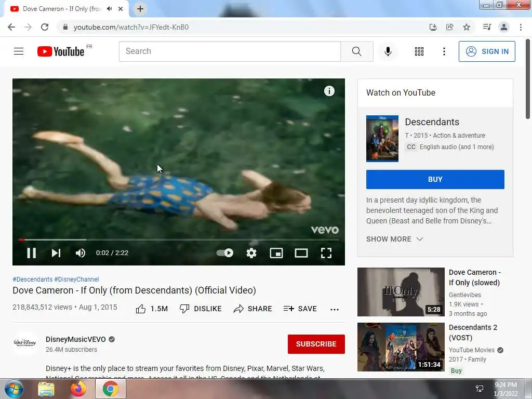Go back in browser
Viewport: 532px width, 399px height.
pos(11,27)
